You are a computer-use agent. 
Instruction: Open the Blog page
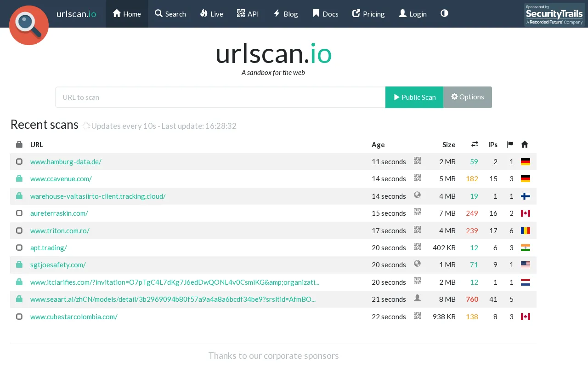(x=286, y=14)
